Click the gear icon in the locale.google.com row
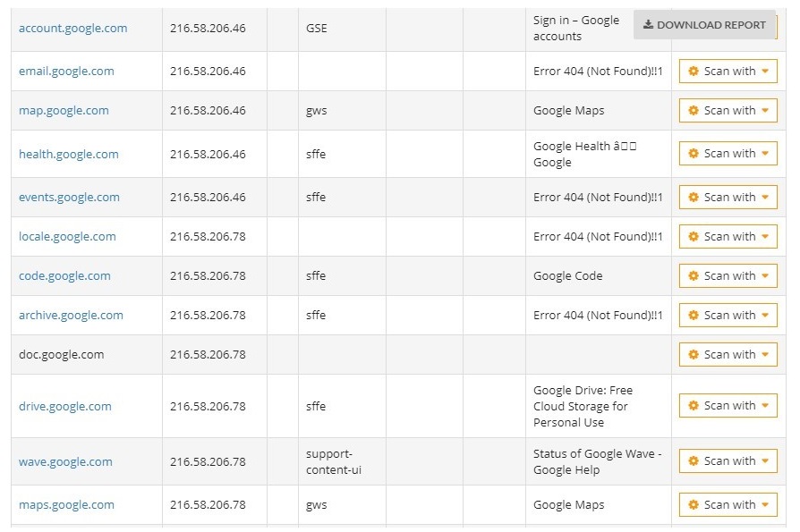800x532 pixels. (693, 236)
